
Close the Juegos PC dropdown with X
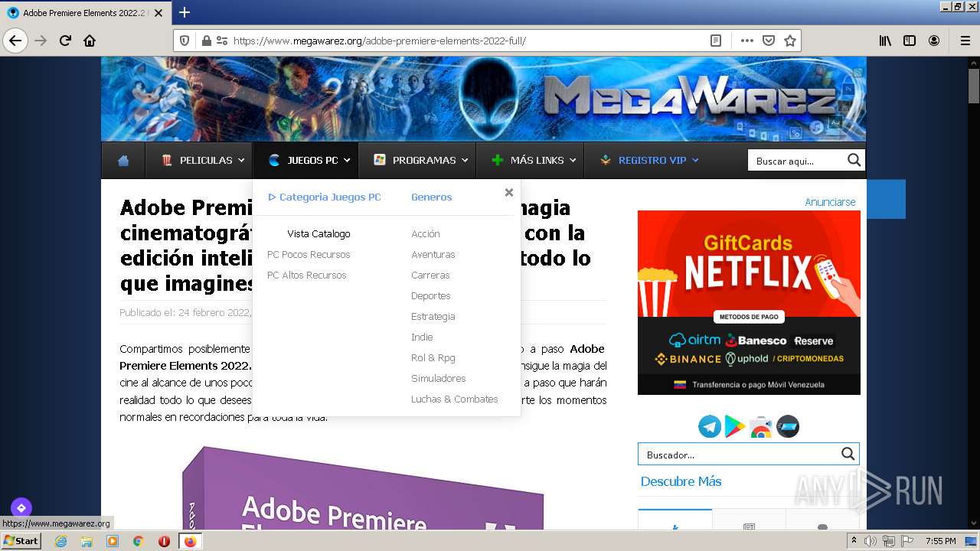tap(509, 193)
